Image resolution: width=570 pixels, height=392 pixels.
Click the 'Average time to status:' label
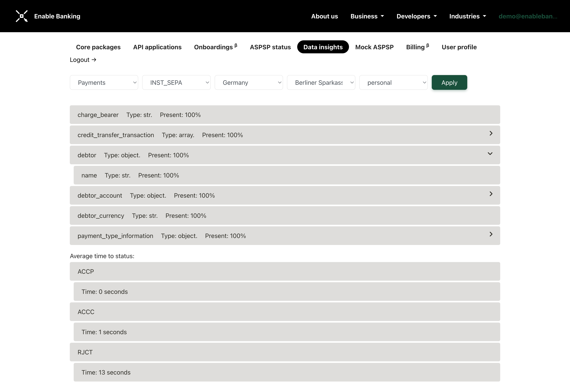102,256
